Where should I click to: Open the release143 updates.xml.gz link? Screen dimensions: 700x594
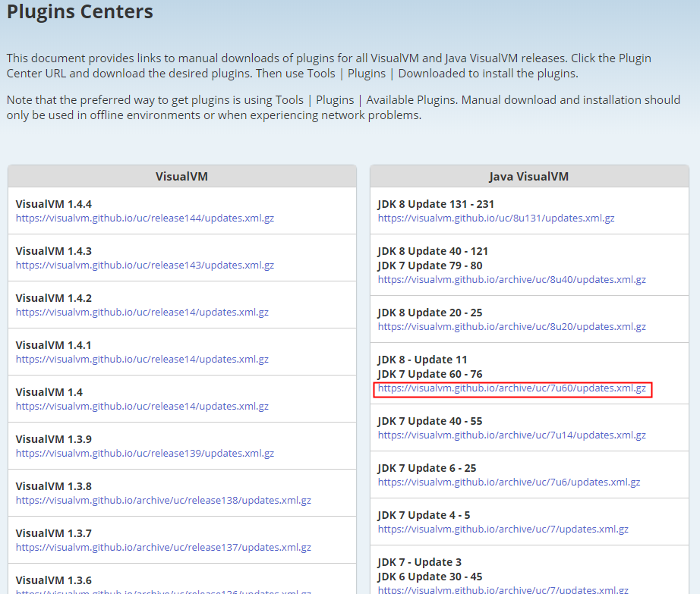click(x=145, y=265)
